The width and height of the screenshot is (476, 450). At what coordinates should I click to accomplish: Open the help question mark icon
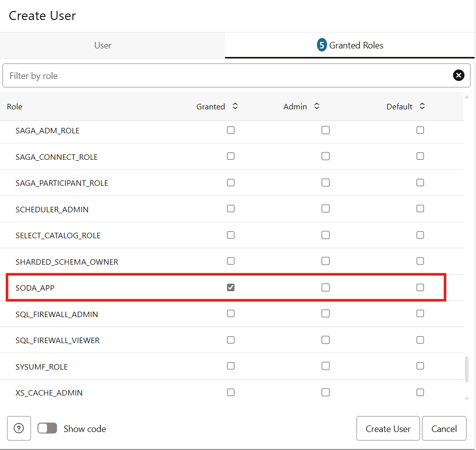pos(19,429)
